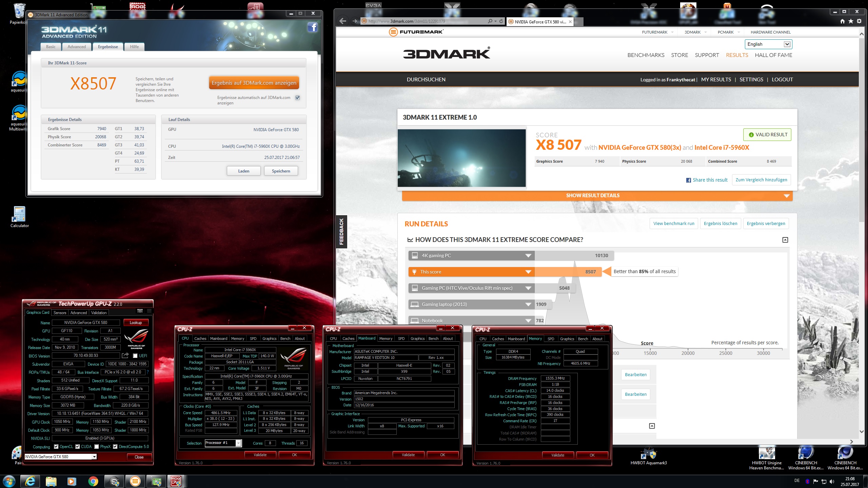Click the volume speaker tray icon
Screen dimensions: 868x488
[x=832, y=481]
